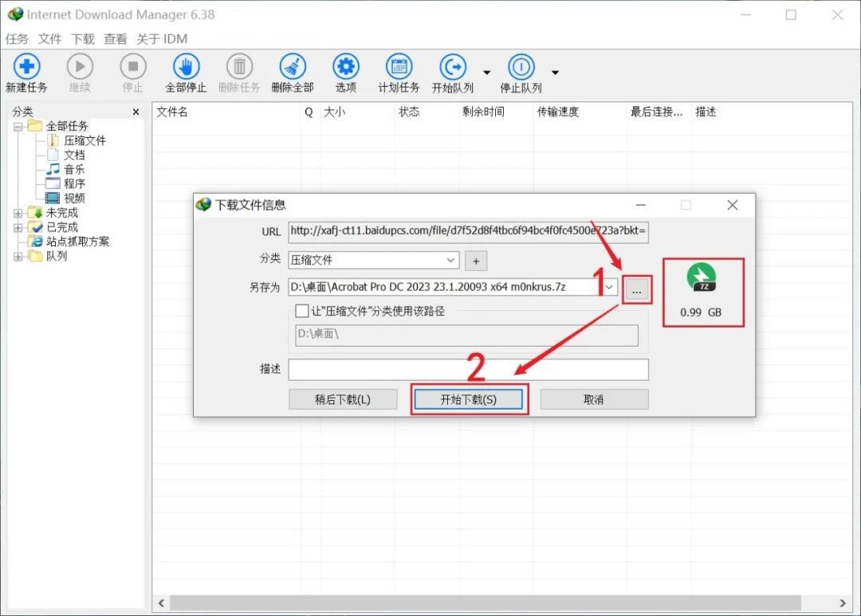
Task: Open the Start Queue dropdown arrow
Action: [486, 73]
